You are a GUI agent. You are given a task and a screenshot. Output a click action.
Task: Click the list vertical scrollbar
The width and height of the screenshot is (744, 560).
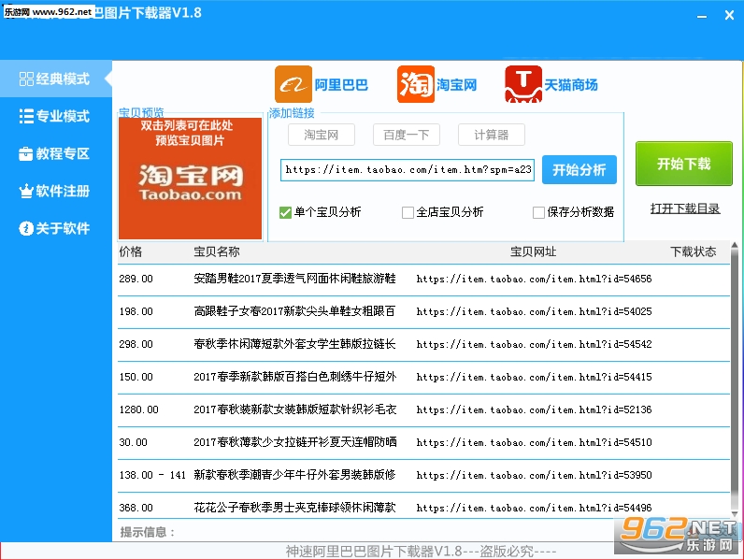coord(735,380)
